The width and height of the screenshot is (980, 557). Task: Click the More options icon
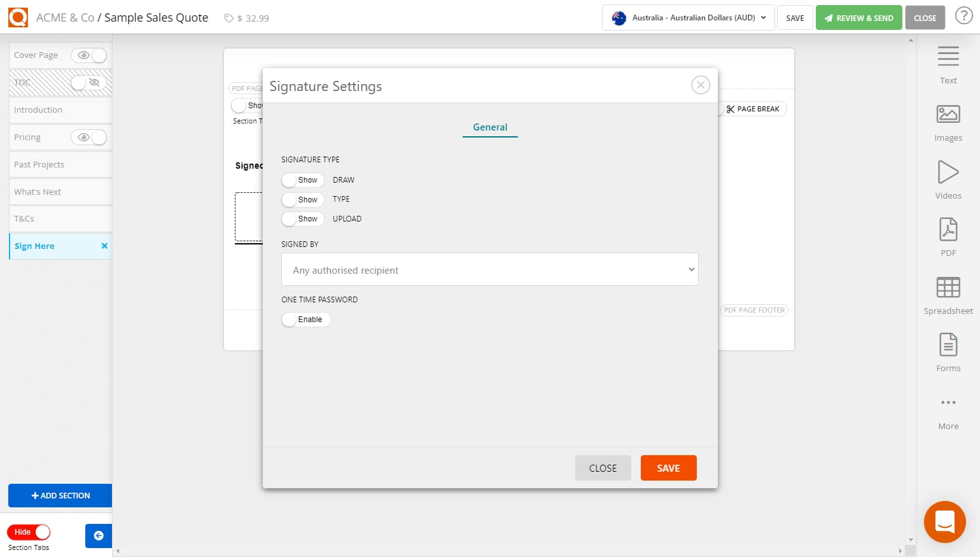(948, 402)
